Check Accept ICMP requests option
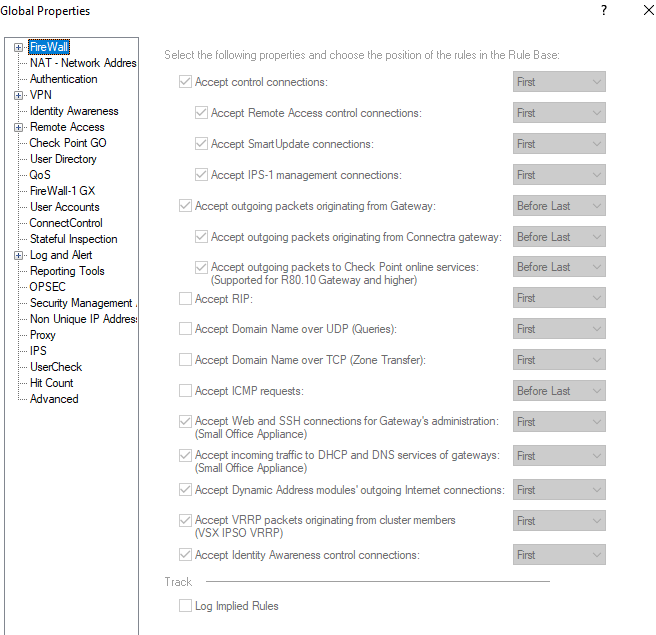 [x=185, y=391]
